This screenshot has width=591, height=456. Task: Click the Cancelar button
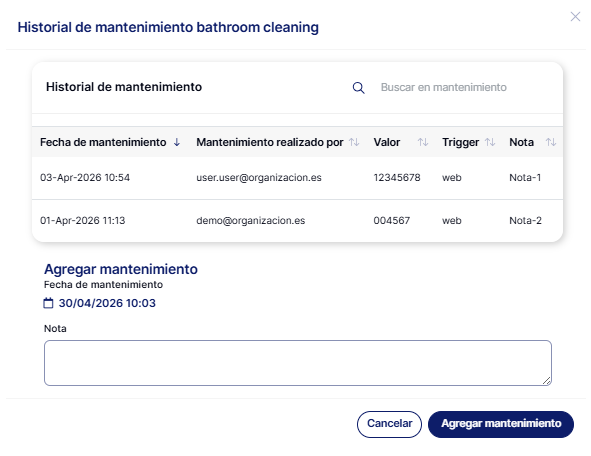389,424
